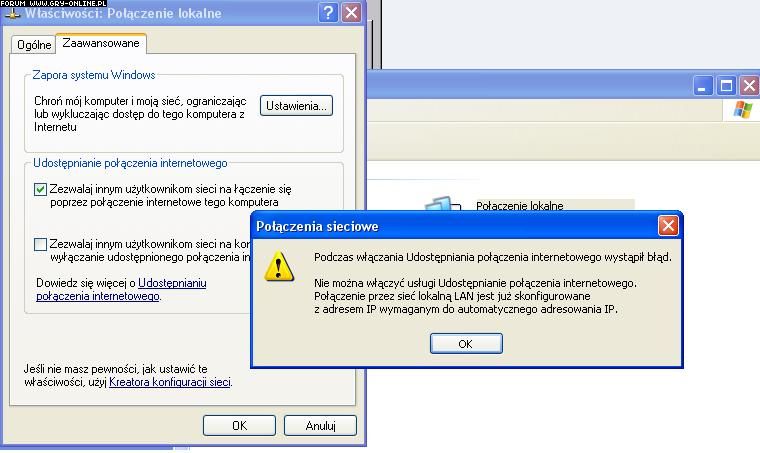Screen dimensions: 760x453
Task: Confirm properties dialog with OK button
Action: click(239, 425)
